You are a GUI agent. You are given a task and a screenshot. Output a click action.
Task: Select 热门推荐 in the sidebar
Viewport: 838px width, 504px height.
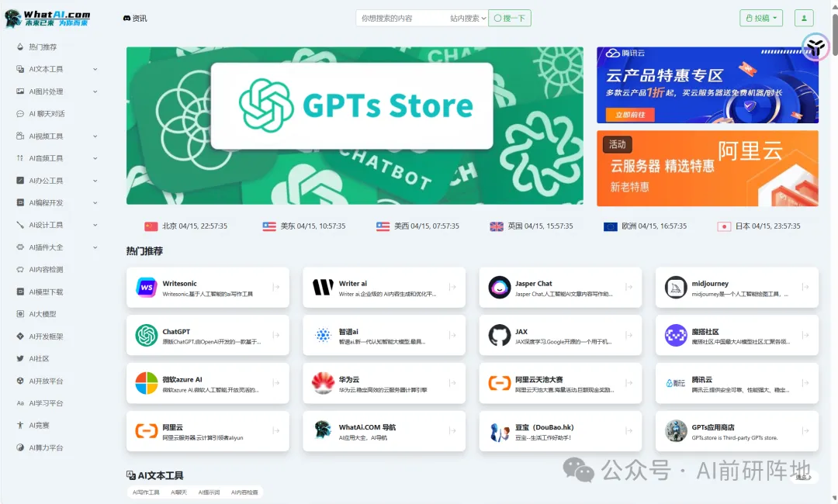43,47
